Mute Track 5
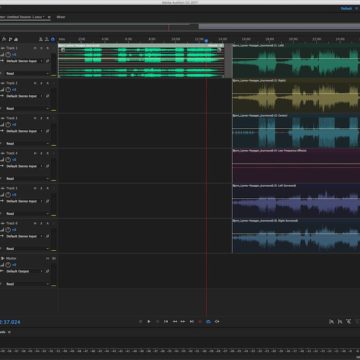 (x=35, y=188)
